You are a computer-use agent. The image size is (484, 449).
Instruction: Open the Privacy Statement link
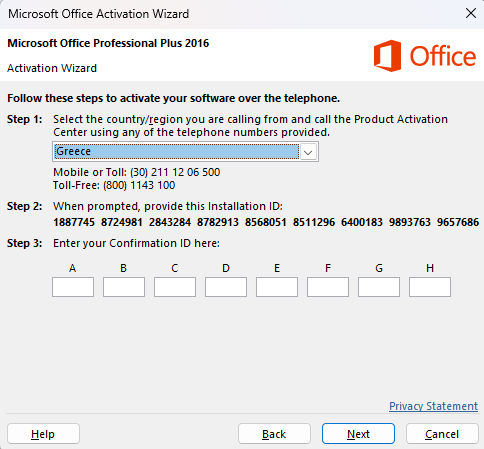(x=433, y=406)
